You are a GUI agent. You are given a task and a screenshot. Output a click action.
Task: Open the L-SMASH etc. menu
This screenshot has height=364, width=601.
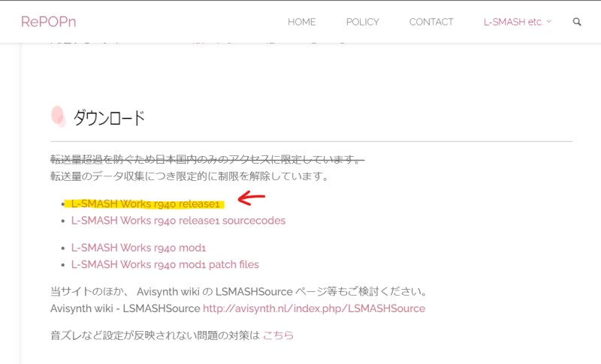[x=513, y=22]
